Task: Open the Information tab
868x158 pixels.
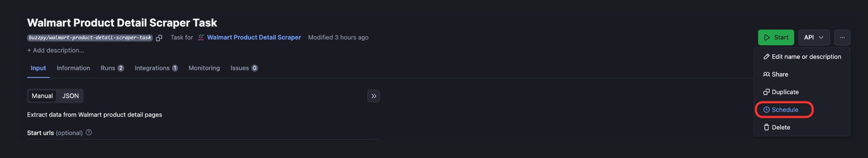Action: tap(73, 68)
